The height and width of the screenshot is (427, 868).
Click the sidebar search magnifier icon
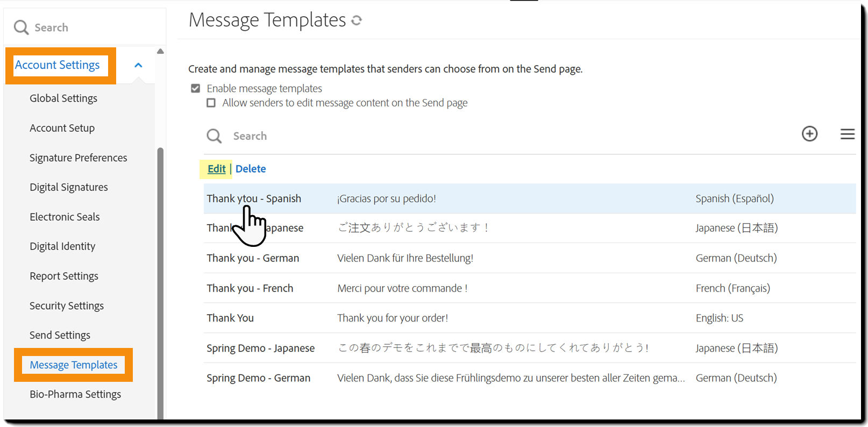pos(21,27)
